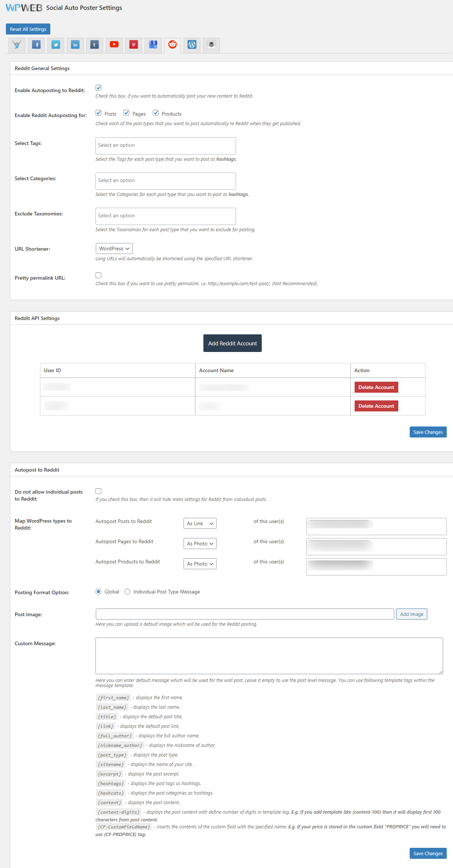Open the Tumblr settings tab
453x868 pixels.
(x=95, y=45)
